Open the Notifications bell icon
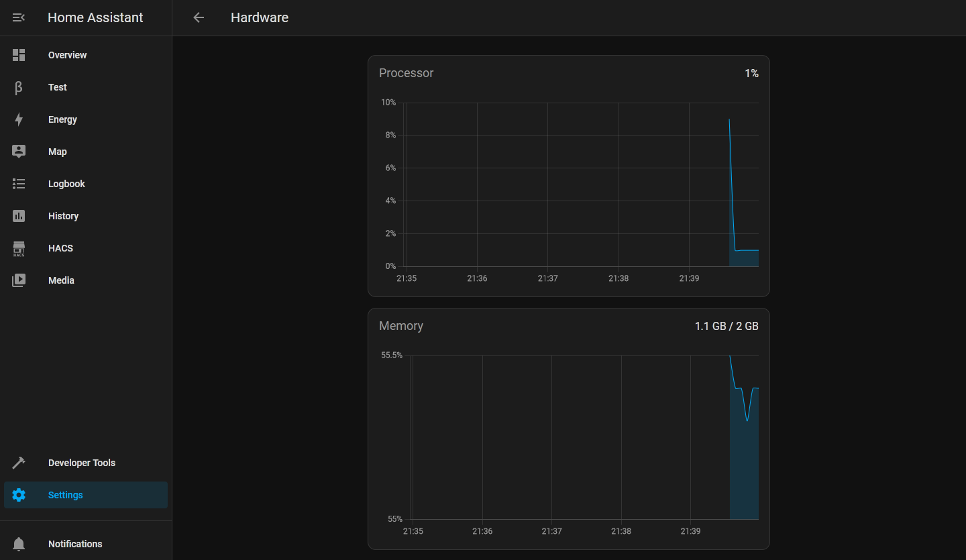The width and height of the screenshot is (966, 560). coord(19,544)
